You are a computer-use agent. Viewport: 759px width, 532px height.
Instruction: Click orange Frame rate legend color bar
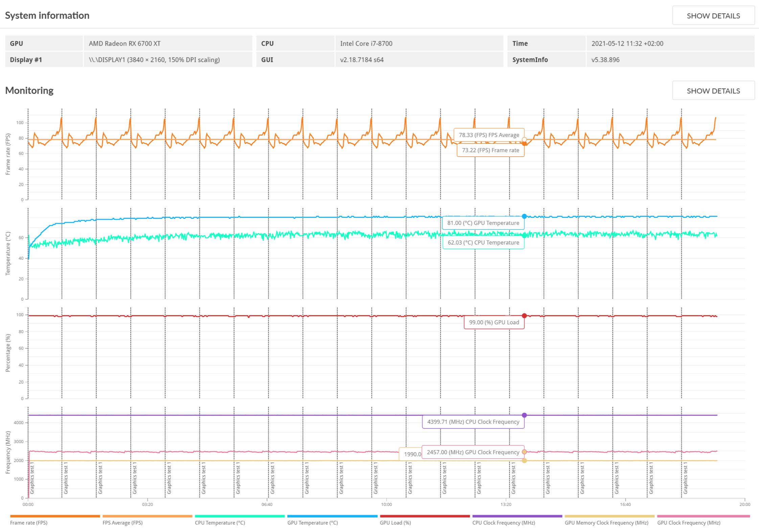(x=55, y=516)
